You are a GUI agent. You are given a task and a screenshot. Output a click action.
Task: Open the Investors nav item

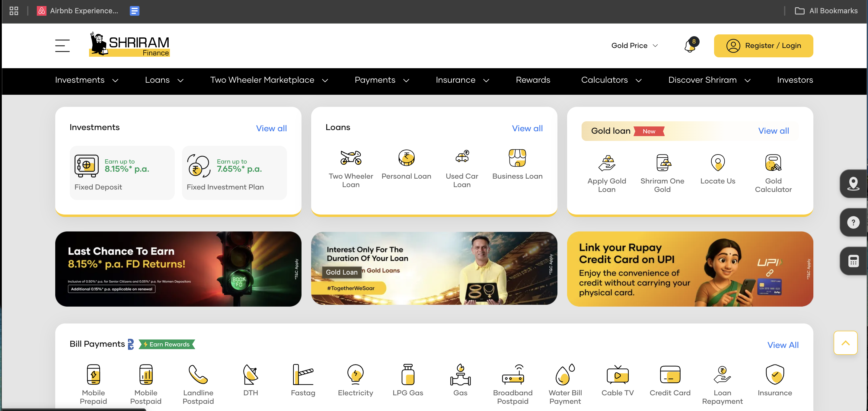[x=795, y=80]
